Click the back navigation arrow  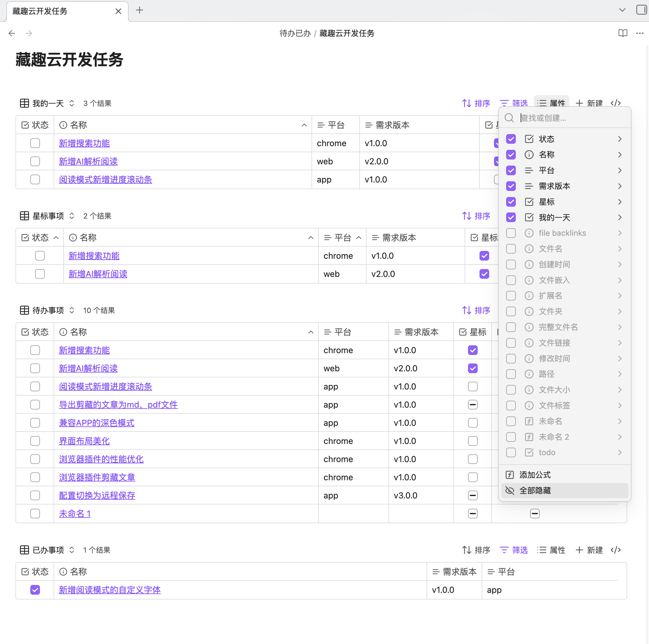tap(12, 33)
